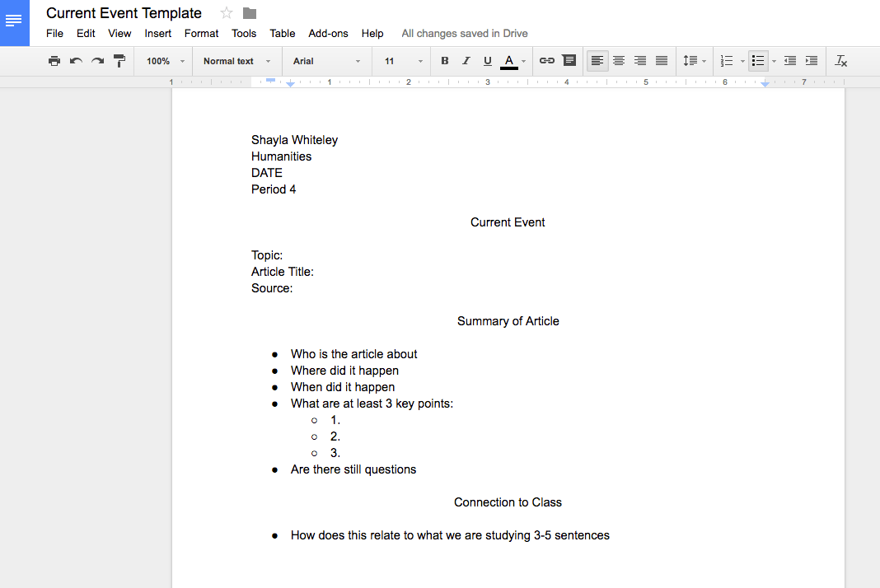Clear formatting using the Tx icon
The width and height of the screenshot is (880, 588).
pos(840,61)
